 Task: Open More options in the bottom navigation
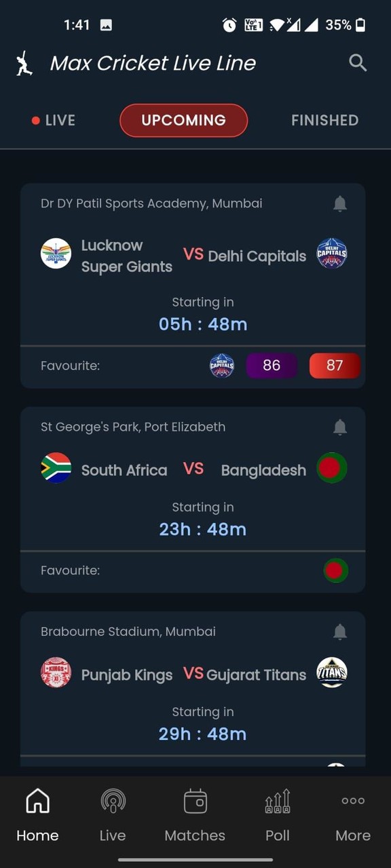352,802
